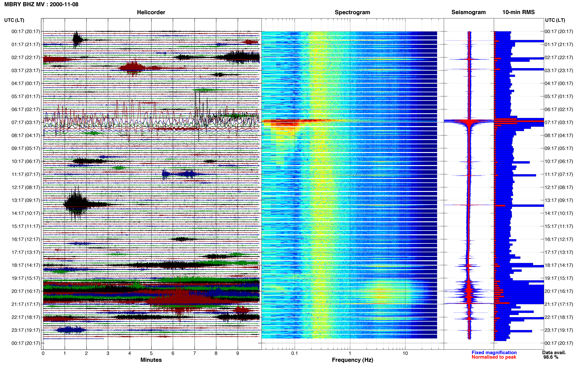Image resolution: width=588 pixels, height=368 pixels.
Task: Click left time label '14:17 (10:17)'
Action: (26, 213)
